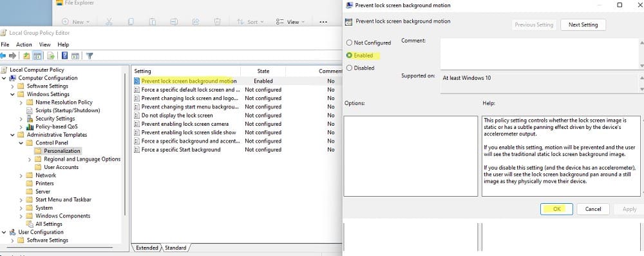This screenshot has height=256, width=644.
Task: Expand the Windows Components folder node
Action: click(21, 215)
